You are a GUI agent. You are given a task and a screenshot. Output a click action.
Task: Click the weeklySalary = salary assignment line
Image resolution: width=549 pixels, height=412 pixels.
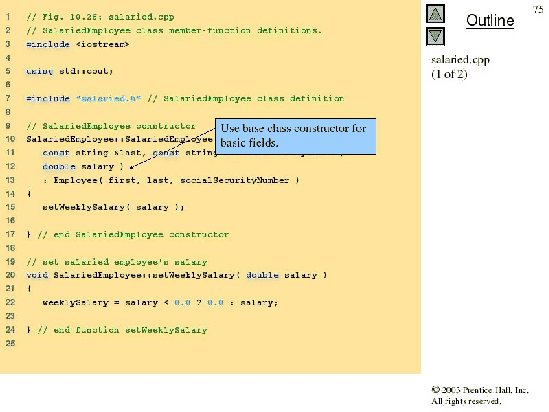160,302
